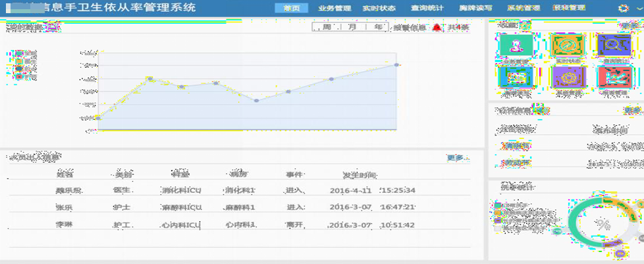Click the purple segment of the donut chart
This screenshot has height=264, width=644.
(x=614, y=244)
